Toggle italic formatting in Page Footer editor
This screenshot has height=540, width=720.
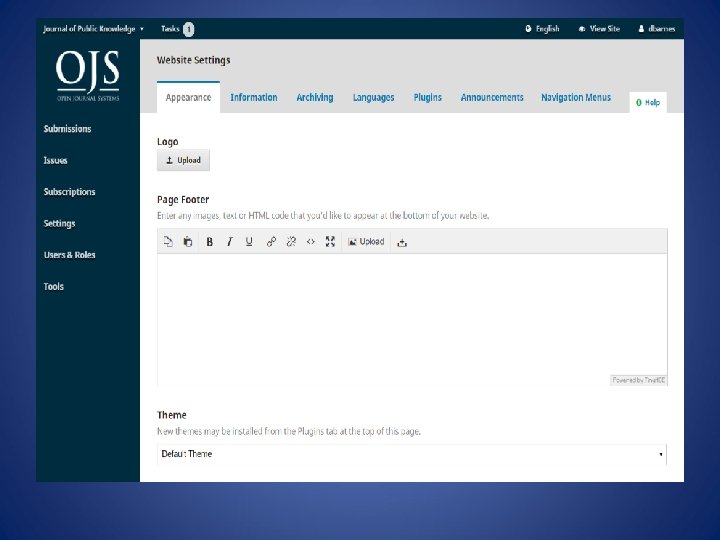[x=229, y=242]
